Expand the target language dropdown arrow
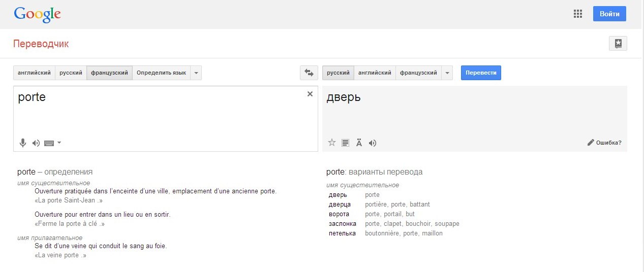 coord(447,73)
